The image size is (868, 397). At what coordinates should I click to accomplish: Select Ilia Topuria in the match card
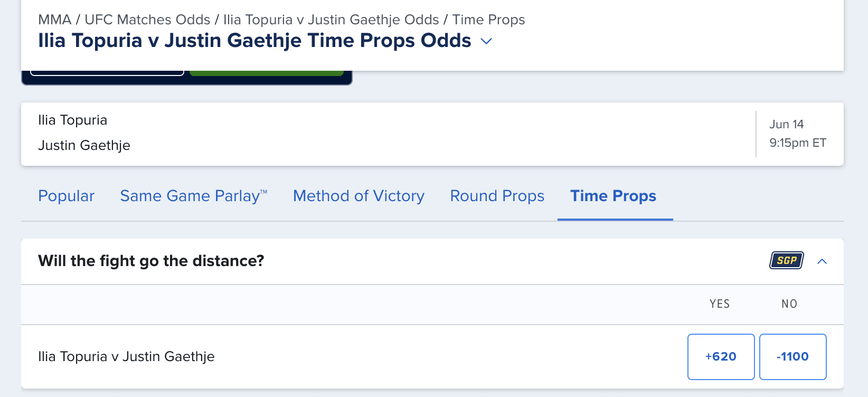[72, 120]
